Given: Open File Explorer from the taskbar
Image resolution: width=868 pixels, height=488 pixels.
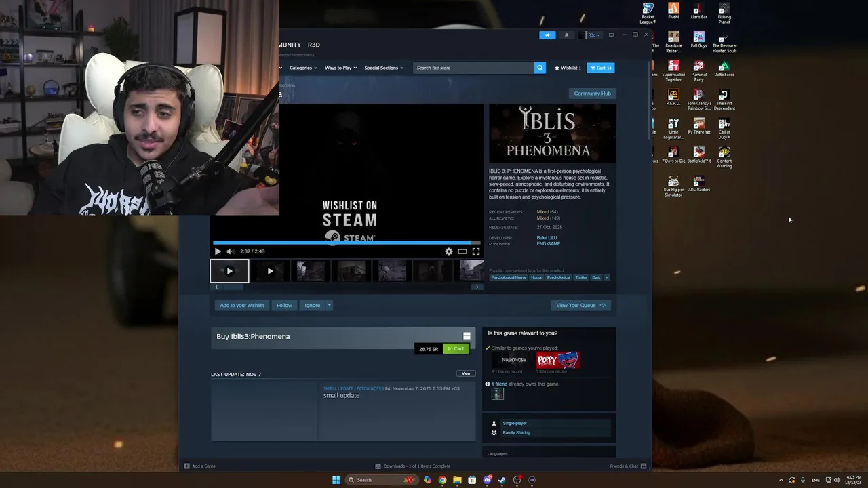Looking at the screenshot, I should [457, 480].
